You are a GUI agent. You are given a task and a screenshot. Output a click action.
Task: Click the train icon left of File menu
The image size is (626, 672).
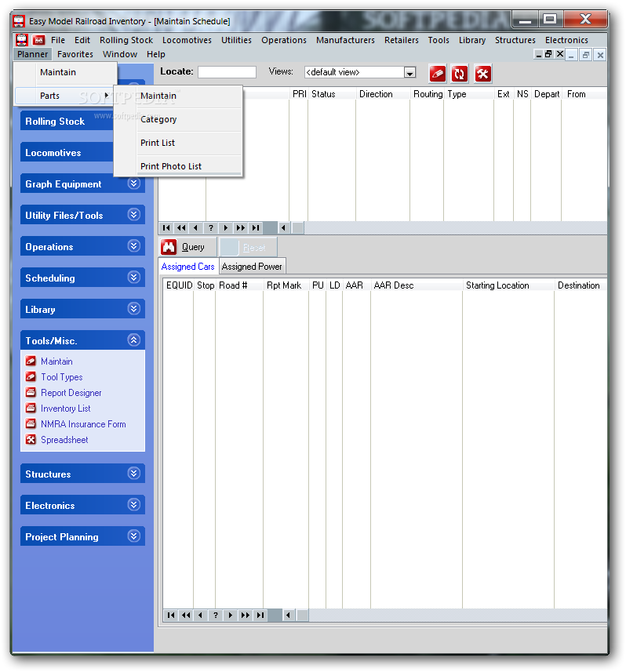(21, 40)
